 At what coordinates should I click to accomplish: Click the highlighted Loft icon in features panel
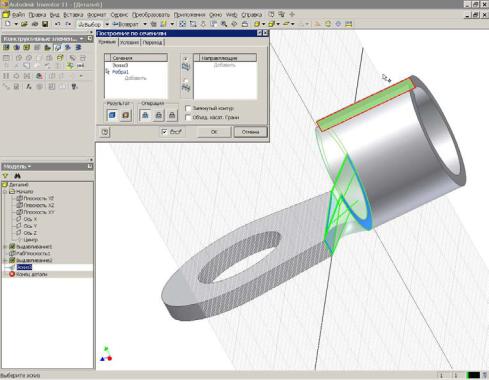58,48
